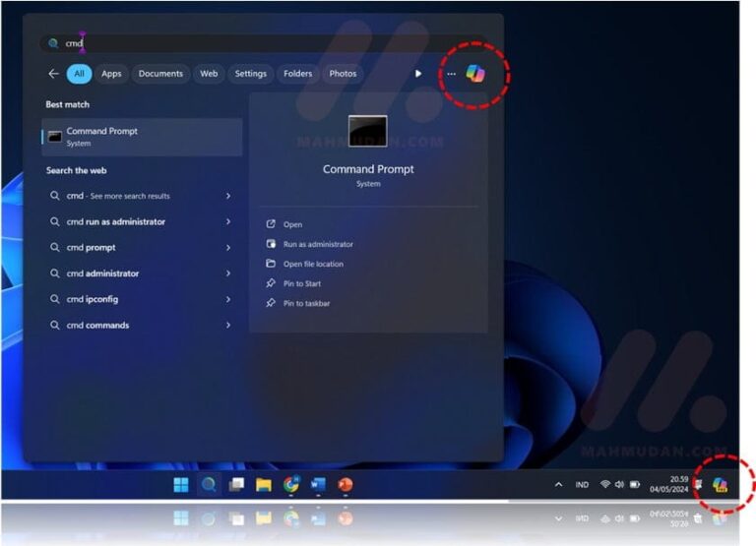Click the magnifier icon in search box
The width and height of the screenshot is (756, 546).
(x=53, y=43)
